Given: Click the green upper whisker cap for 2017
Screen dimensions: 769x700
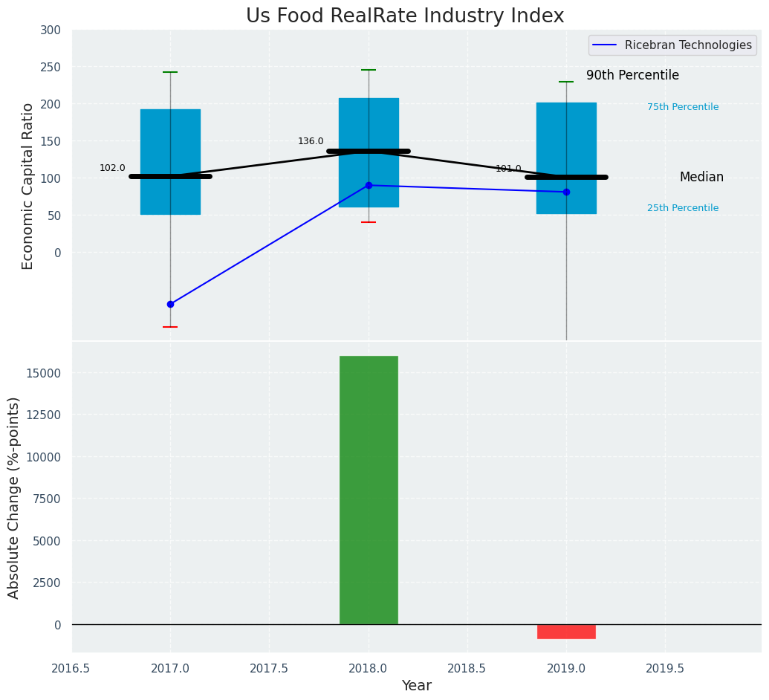Looking at the screenshot, I should [x=170, y=72].
